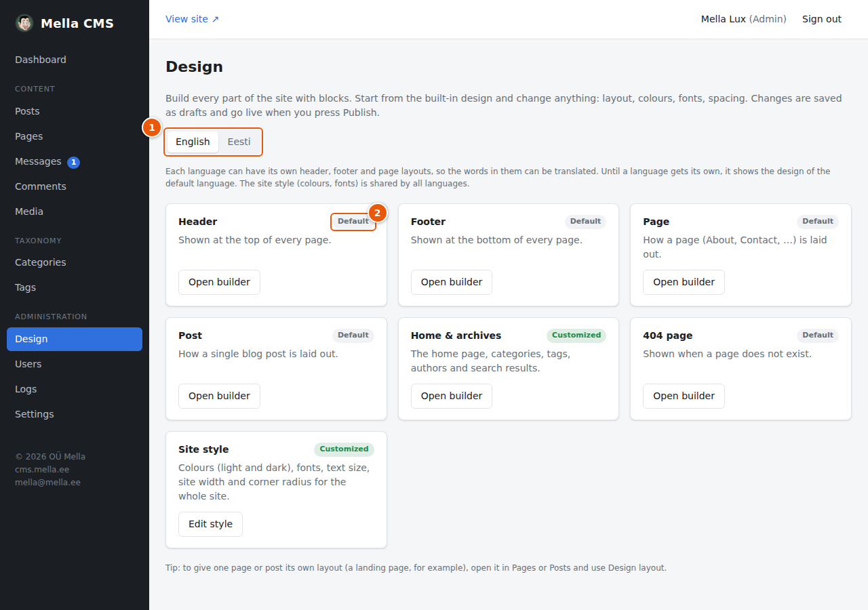The height and width of the screenshot is (610, 868).
Task: Open builder for the Page card
Action: (x=684, y=282)
